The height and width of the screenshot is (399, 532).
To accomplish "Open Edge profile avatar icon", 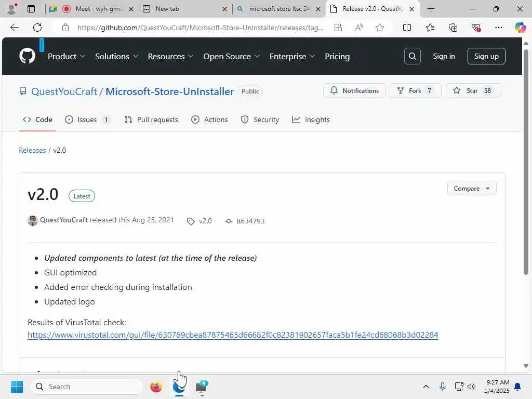I will [x=12, y=9].
